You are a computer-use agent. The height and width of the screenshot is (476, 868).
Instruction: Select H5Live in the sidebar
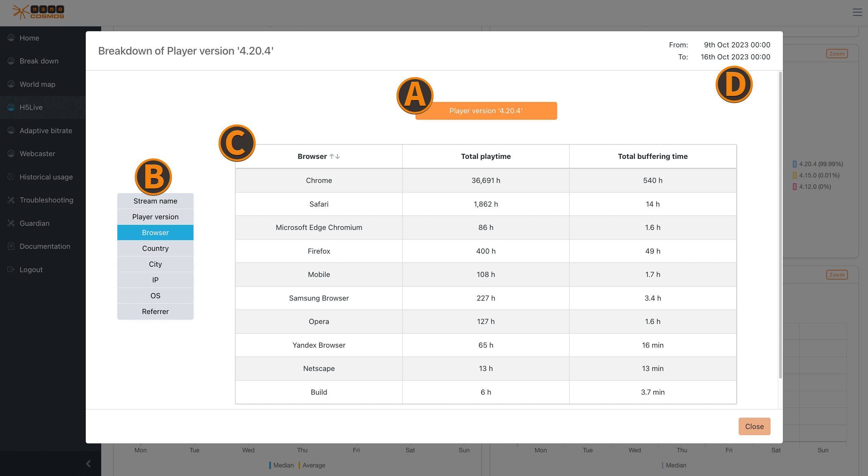(31, 107)
